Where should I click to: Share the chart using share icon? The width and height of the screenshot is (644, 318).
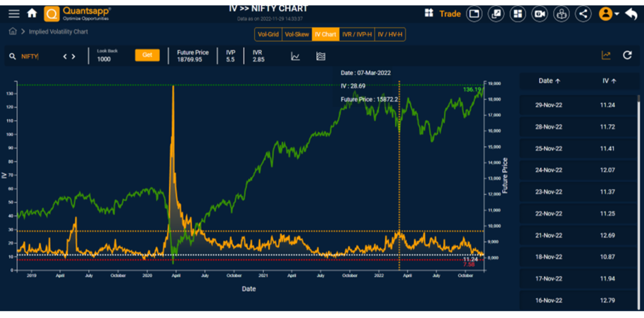[x=583, y=14]
